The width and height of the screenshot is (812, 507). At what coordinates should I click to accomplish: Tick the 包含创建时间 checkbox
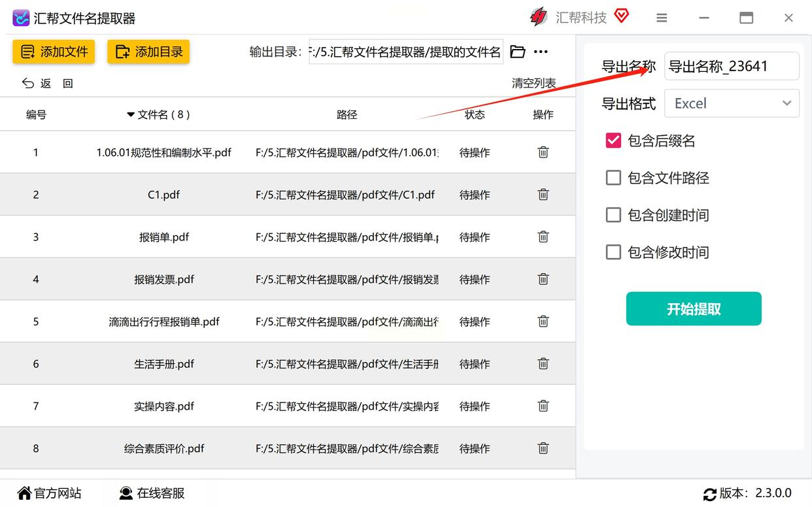tap(613, 215)
